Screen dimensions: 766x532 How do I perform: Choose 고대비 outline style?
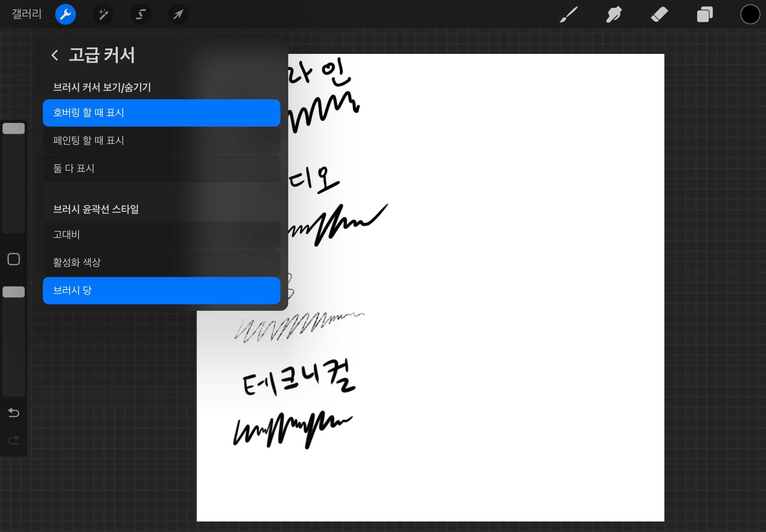(161, 235)
